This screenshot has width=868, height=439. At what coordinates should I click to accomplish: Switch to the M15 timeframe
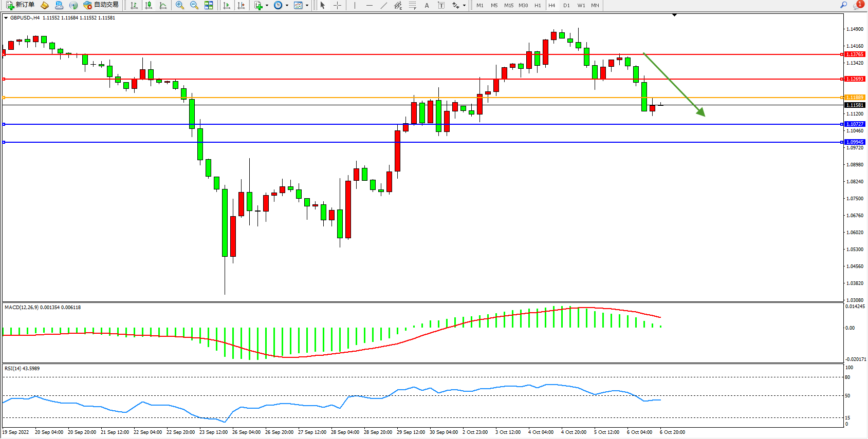(509, 5)
